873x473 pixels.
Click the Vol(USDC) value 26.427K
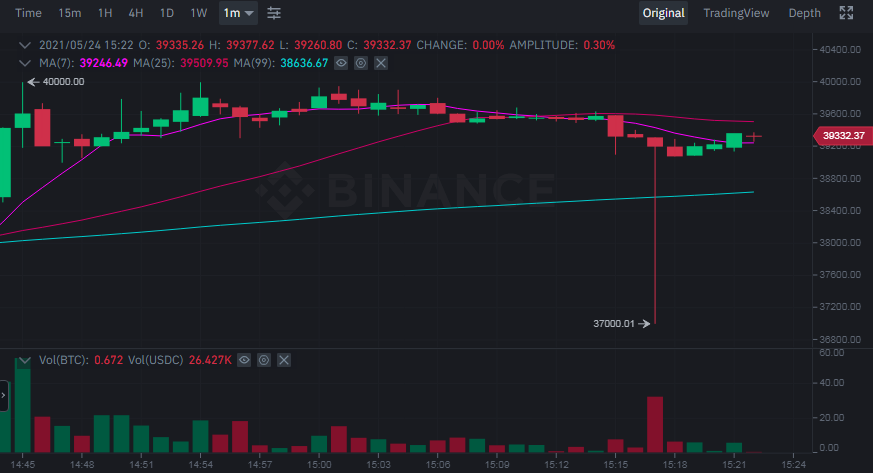210,360
